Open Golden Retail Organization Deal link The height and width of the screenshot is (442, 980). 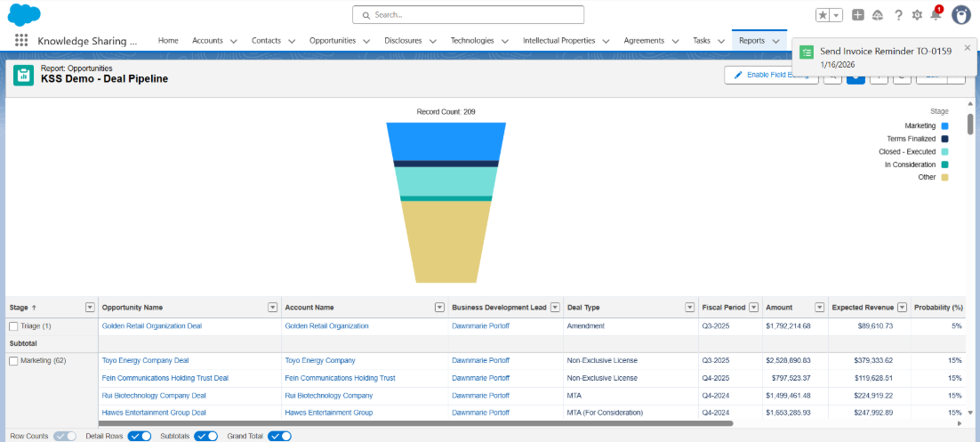tap(152, 326)
